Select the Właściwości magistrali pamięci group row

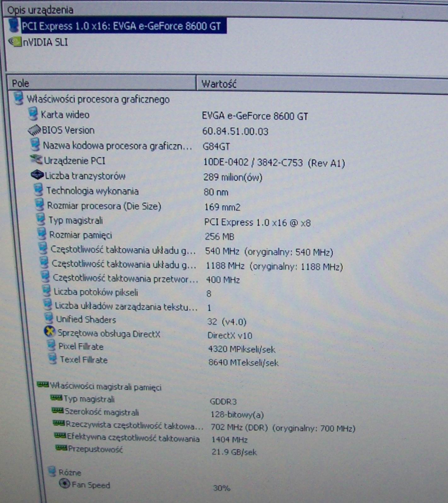click(106, 387)
